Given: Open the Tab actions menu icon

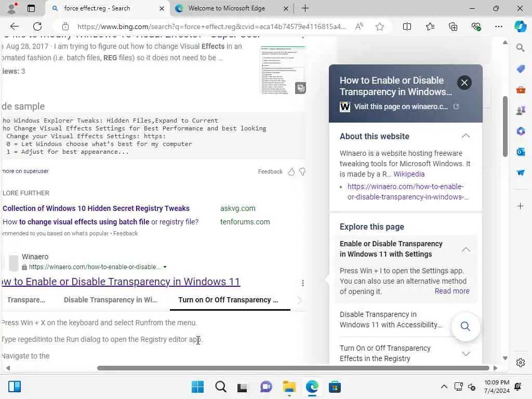Looking at the screenshot, I should [31, 8].
